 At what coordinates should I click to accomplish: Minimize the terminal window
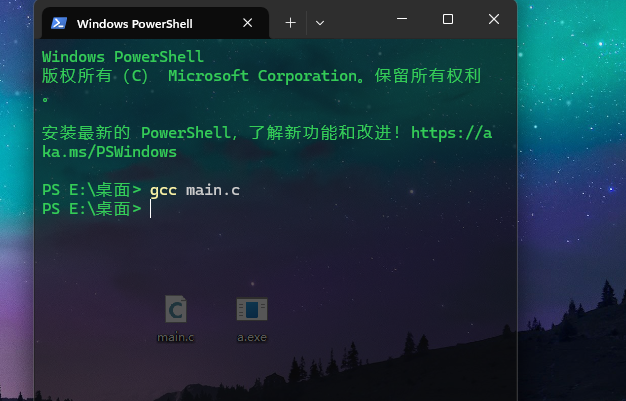point(401,20)
